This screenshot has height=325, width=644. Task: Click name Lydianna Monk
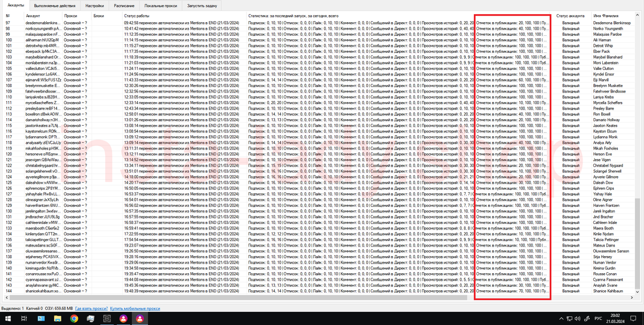coord(606,136)
